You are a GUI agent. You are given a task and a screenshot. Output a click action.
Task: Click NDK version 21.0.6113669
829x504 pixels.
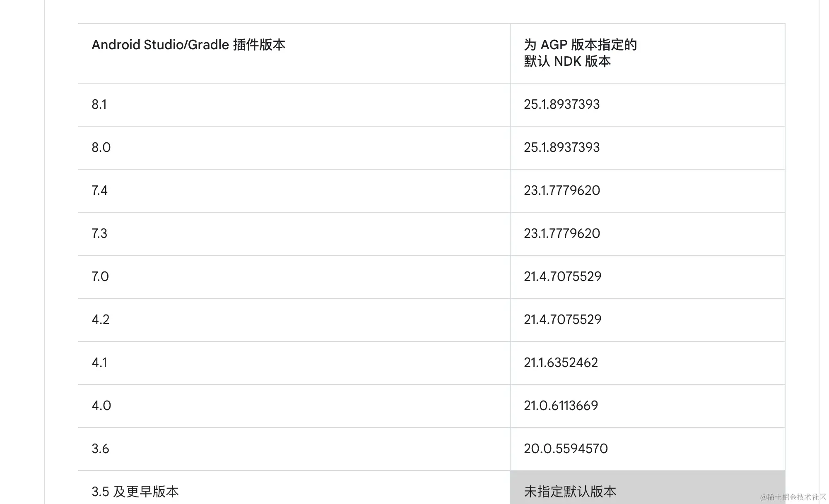[x=561, y=406]
